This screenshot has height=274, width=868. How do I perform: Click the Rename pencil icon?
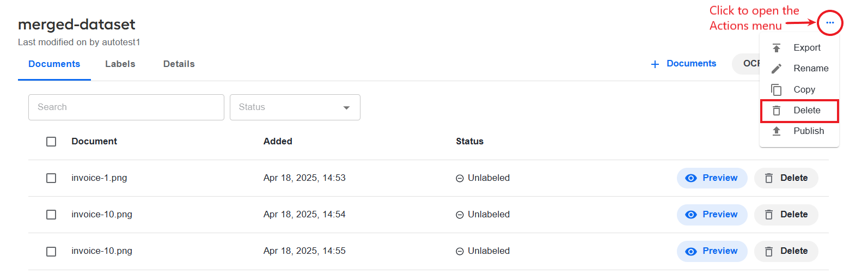pos(777,69)
